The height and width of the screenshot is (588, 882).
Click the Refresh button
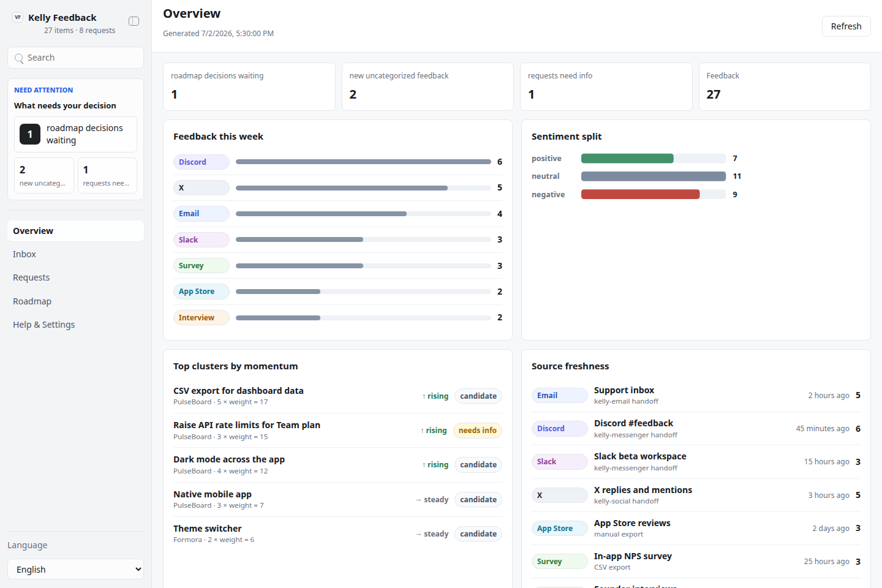pyautogui.click(x=846, y=26)
